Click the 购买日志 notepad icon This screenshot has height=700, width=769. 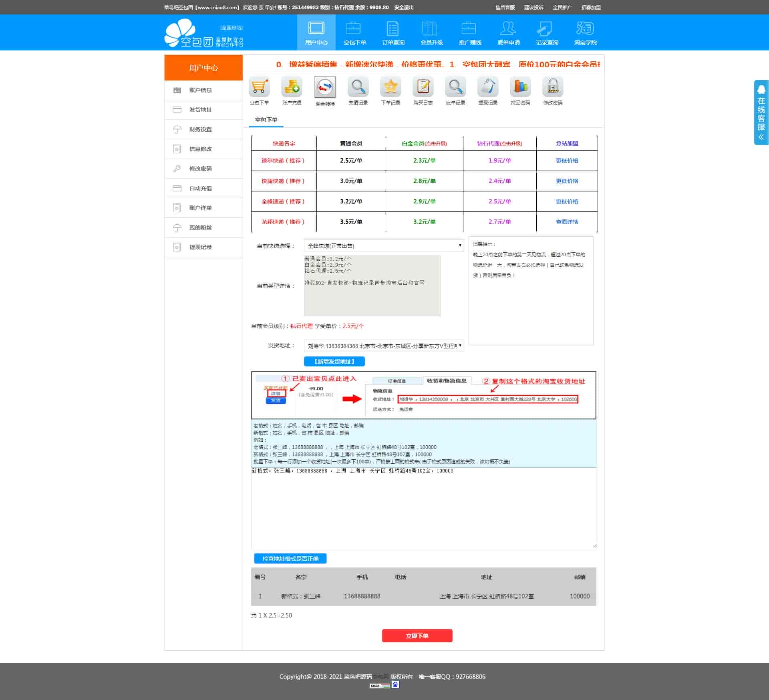pos(423,87)
